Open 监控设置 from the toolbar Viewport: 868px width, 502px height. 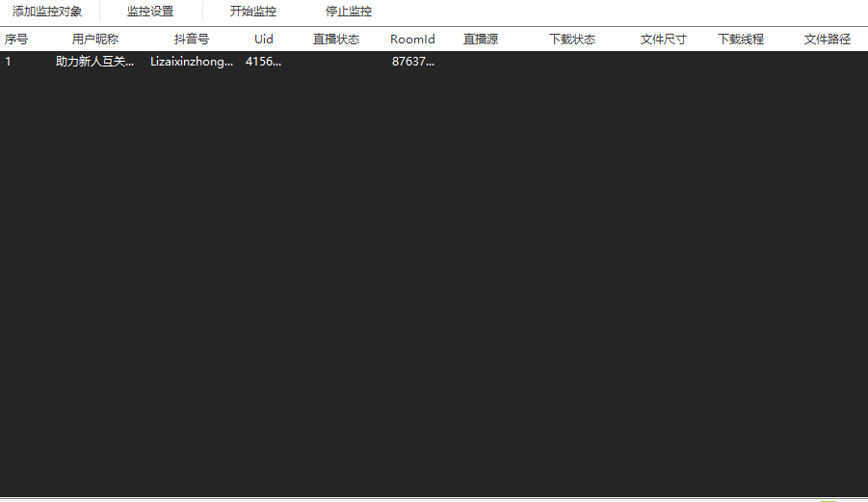pyautogui.click(x=150, y=12)
